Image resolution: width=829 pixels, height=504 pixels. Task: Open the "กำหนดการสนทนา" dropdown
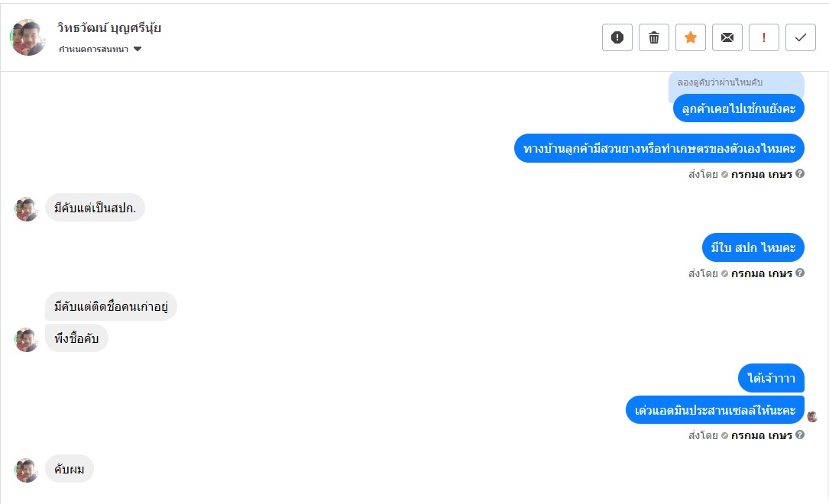pyautogui.click(x=94, y=50)
